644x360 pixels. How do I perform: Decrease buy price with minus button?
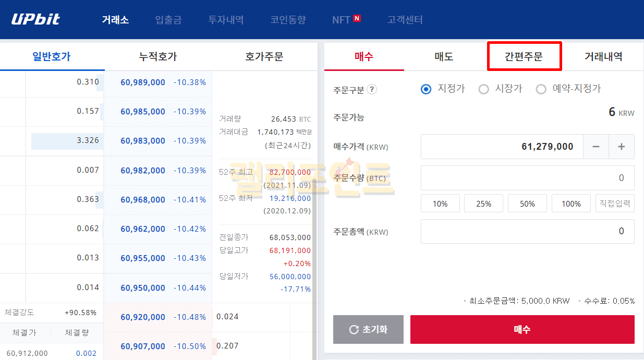pyautogui.click(x=596, y=147)
